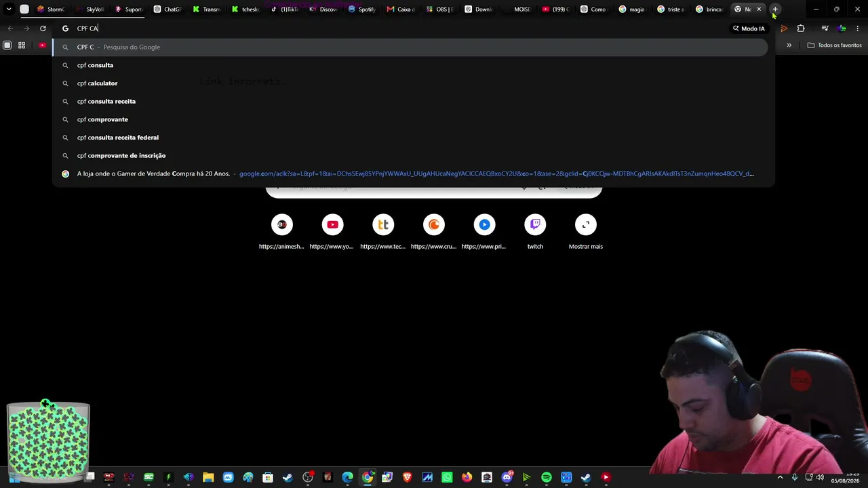Switch to the TikTok tab
The height and width of the screenshot is (488, 868).
pyautogui.click(x=284, y=9)
